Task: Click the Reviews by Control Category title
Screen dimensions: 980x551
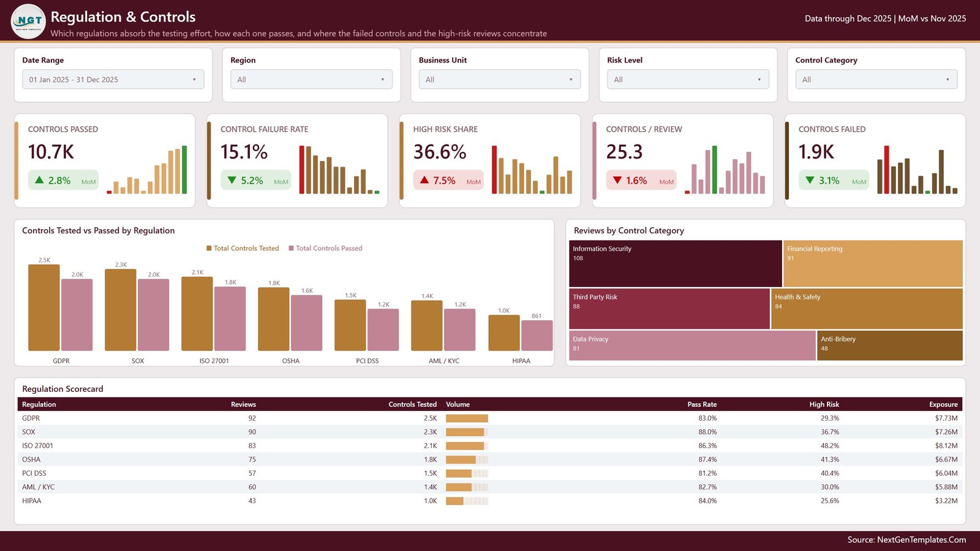Action: pos(629,230)
